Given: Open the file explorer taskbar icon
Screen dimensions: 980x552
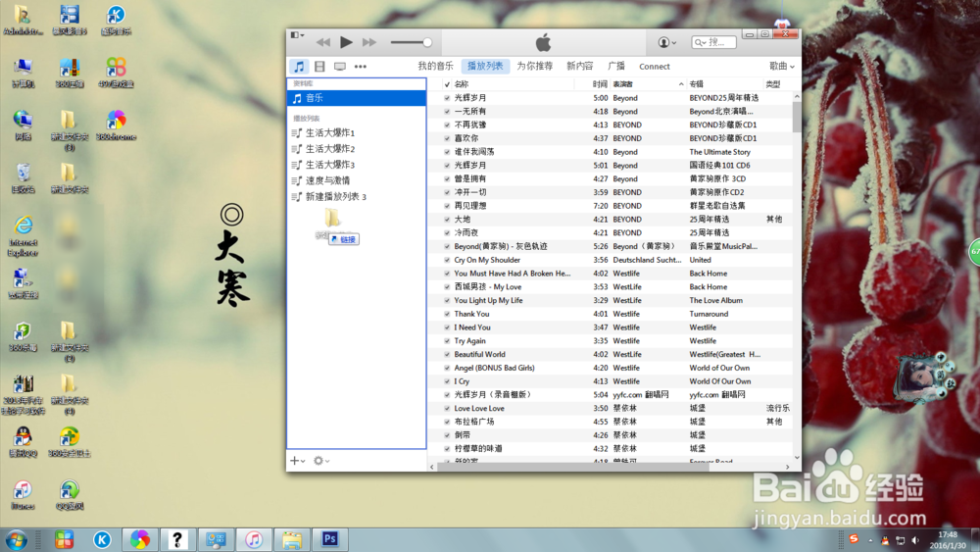Looking at the screenshot, I should point(292,539).
